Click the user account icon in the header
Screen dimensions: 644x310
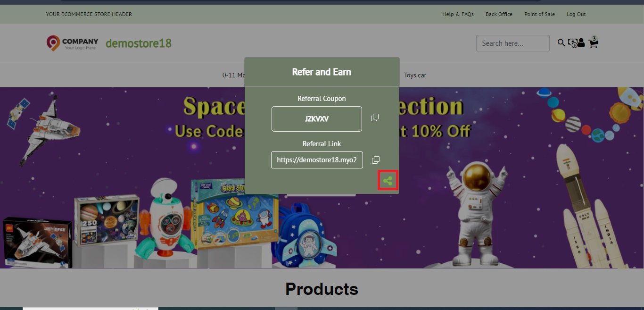point(581,42)
